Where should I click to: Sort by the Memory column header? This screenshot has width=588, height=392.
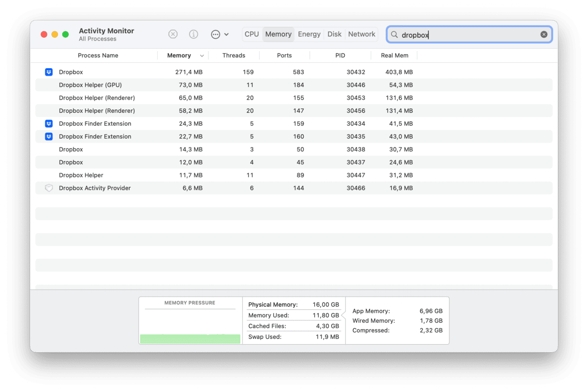(179, 56)
